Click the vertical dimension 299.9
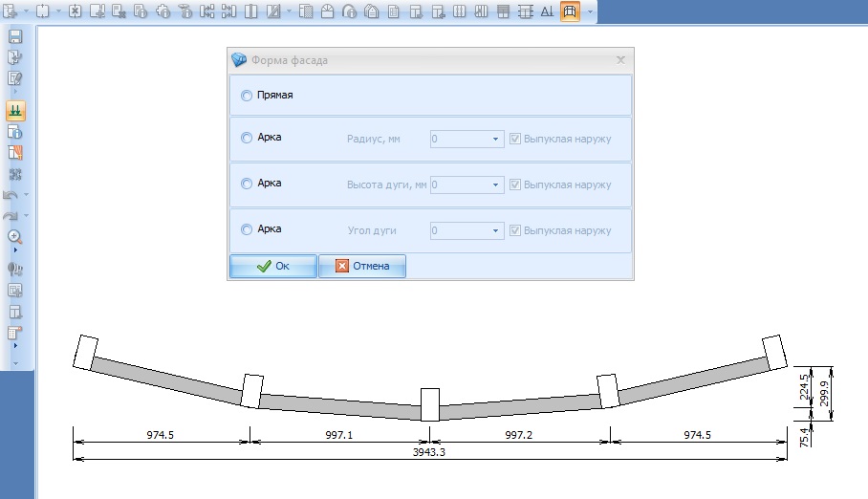The image size is (868, 499). click(824, 394)
